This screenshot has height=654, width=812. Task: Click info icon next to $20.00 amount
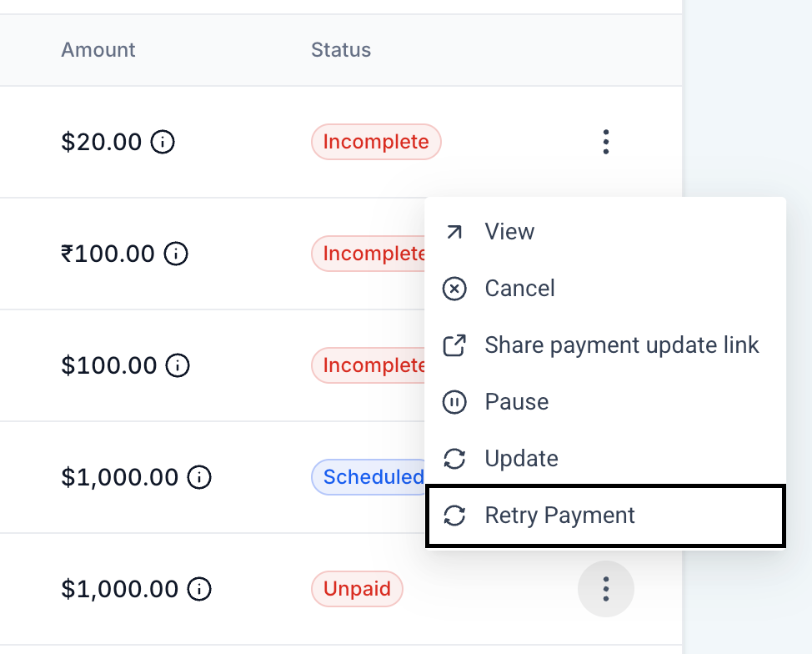(163, 142)
